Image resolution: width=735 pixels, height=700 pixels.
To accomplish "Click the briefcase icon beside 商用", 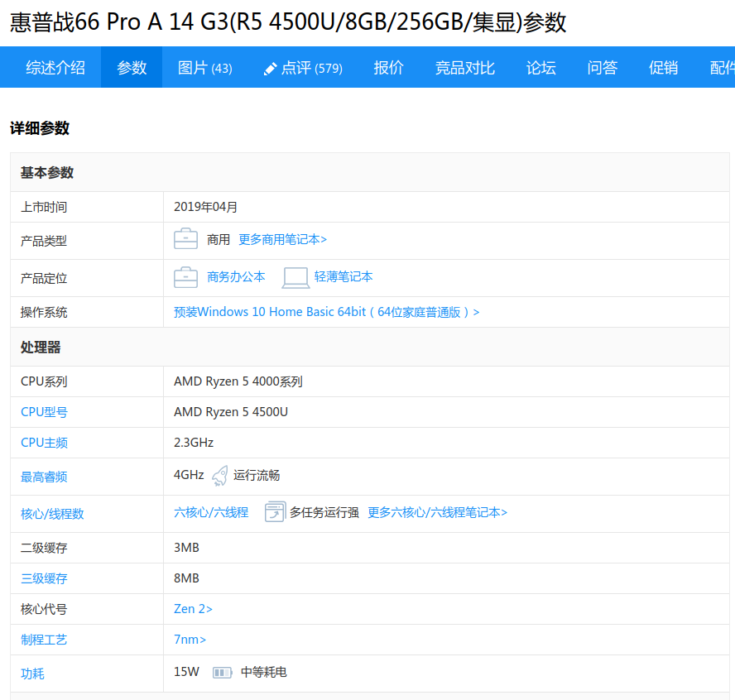I will click(x=185, y=238).
